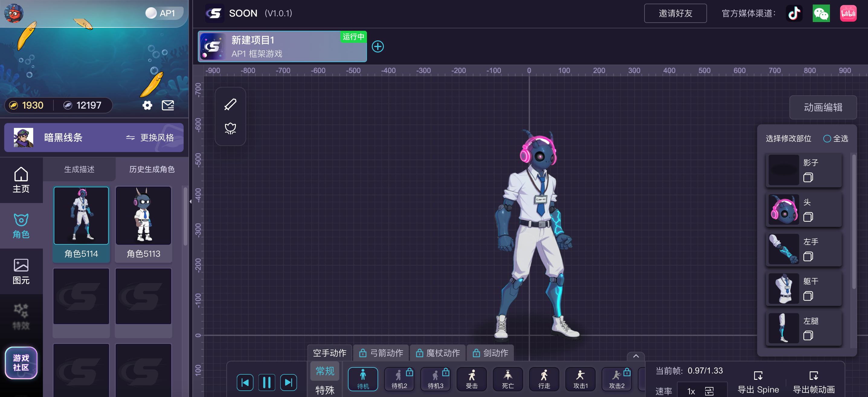This screenshot has width=868, height=397.
Task: Open the mail inbox icon
Action: 168,105
